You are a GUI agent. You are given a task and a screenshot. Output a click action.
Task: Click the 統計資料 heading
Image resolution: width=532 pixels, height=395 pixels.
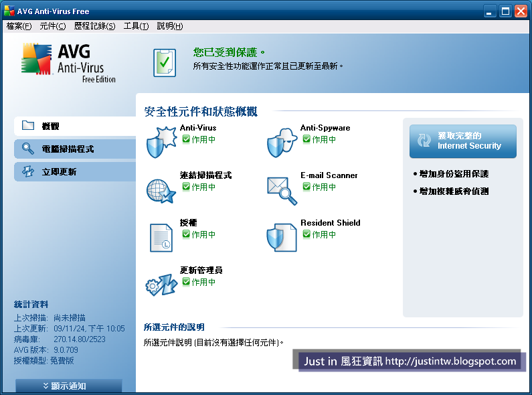tap(31, 305)
